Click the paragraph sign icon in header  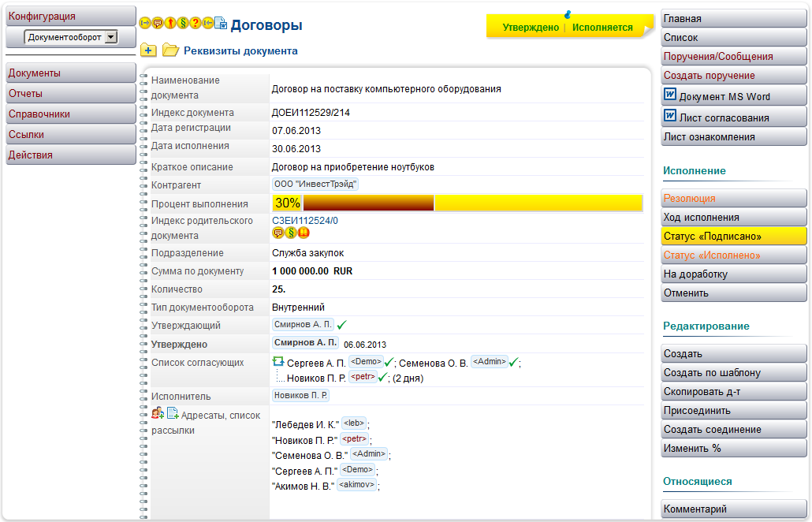(x=183, y=24)
